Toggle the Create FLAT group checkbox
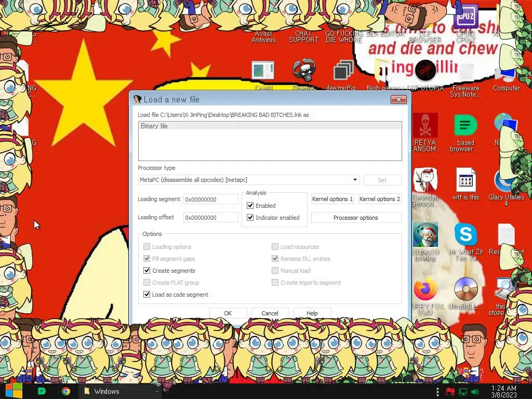Screen dimensions: 532x399 coord(147,282)
